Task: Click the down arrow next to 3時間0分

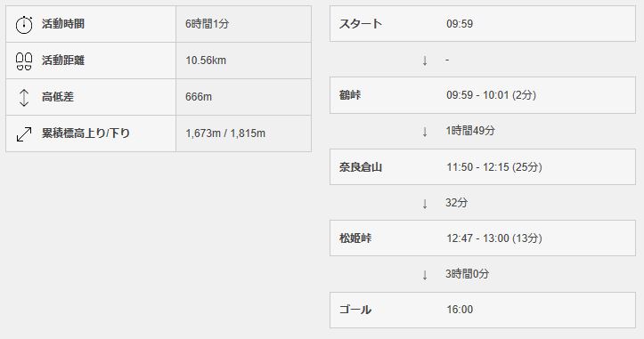Action: point(425,275)
